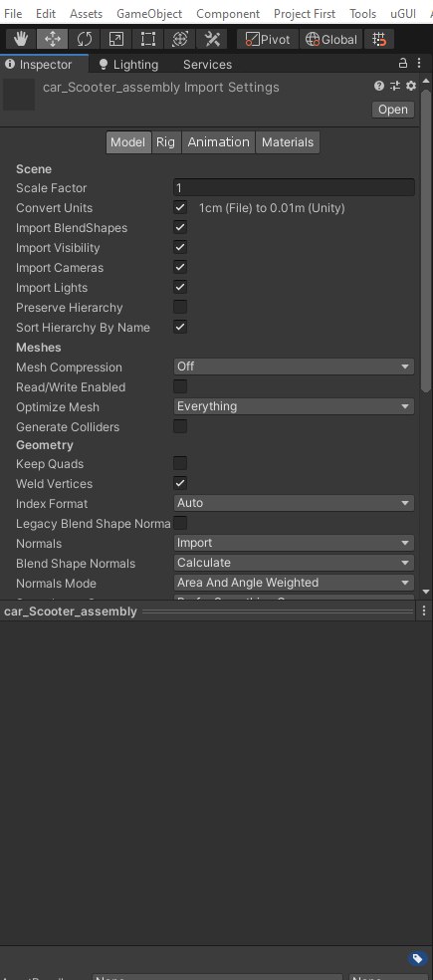Image resolution: width=433 pixels, height=980 pixels.
Task: Click the asset label tag icon
Action: pyautogui.click(x=417, y=958)
